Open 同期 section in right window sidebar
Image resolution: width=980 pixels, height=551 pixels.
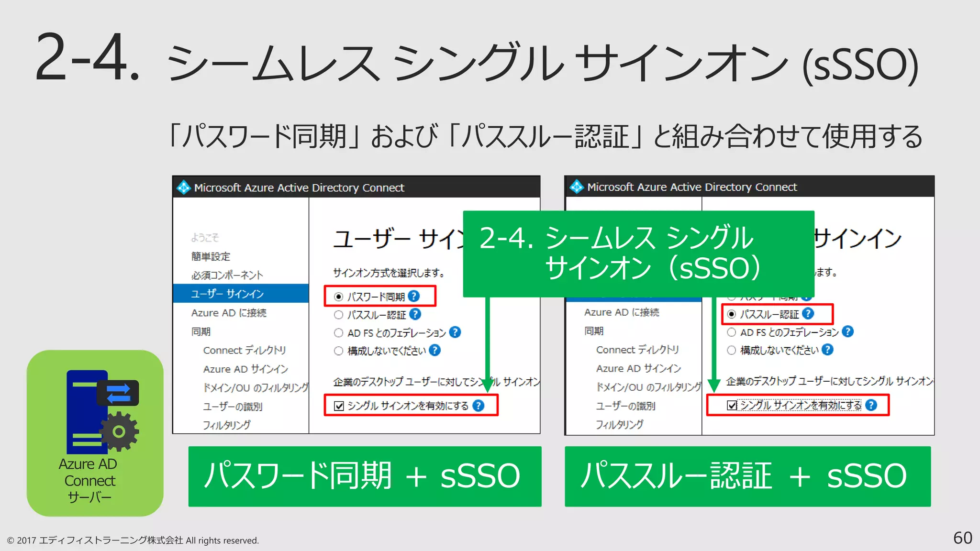pos(594,331)
